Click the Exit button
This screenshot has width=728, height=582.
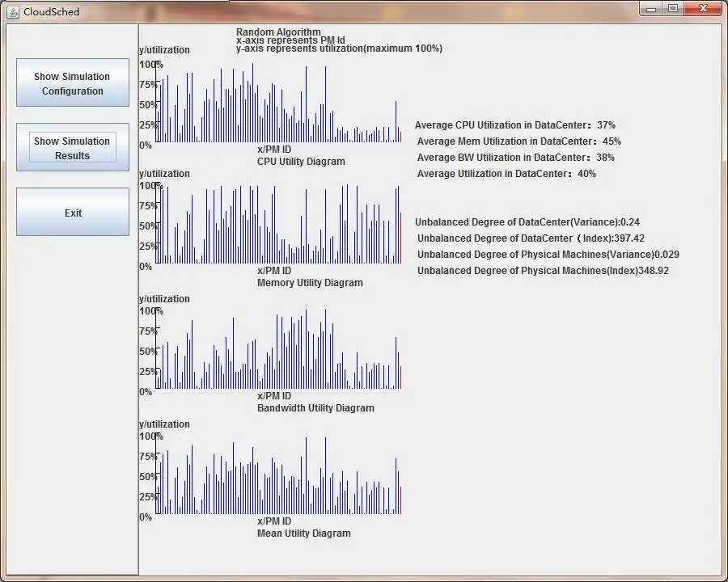click(73, 212)
